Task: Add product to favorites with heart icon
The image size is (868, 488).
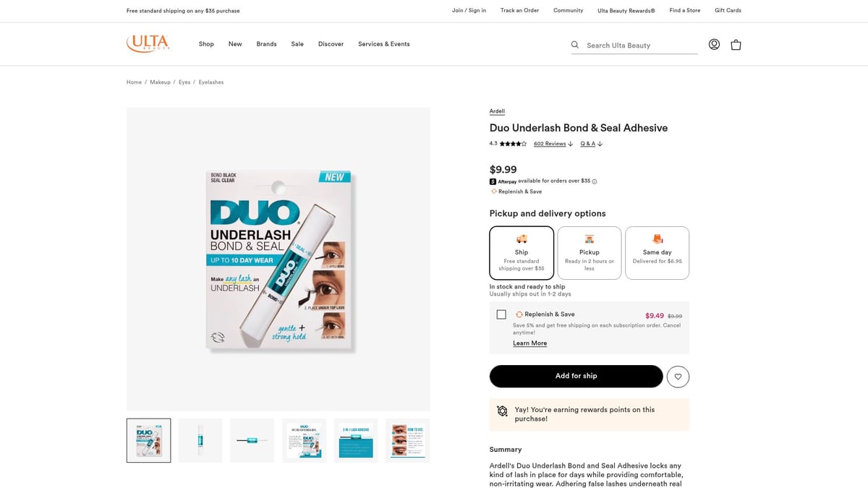Action: [x=678, y=376]
